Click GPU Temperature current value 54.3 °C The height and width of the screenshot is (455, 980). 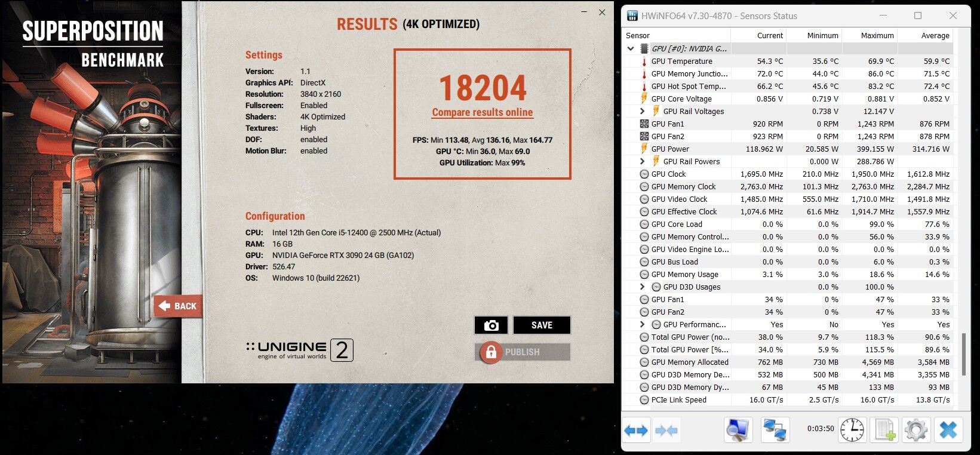(x=770, y=61)
